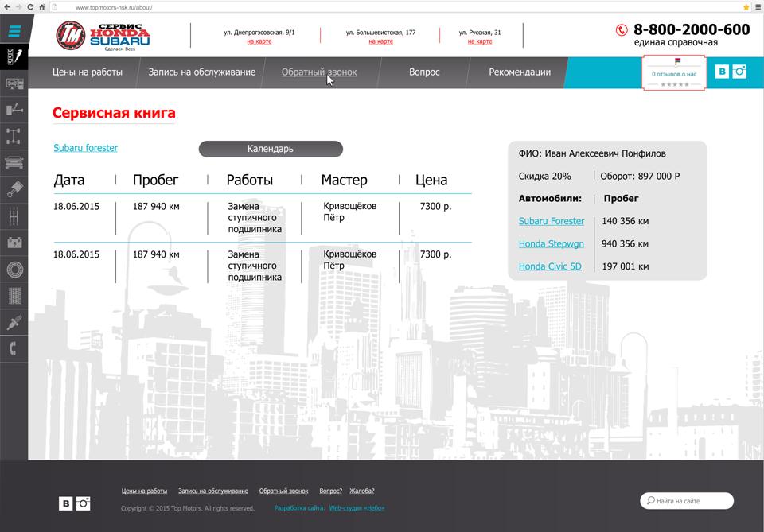The image size is (764, 532).
Task: Open the computer diagnostics sidebar icon
Action: pos(14,83)
